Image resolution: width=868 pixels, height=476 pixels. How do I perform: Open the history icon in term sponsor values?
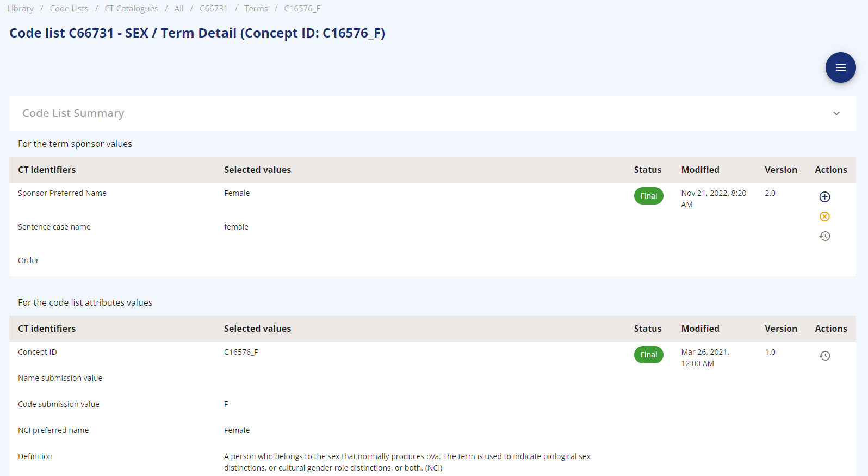point(824,236)
